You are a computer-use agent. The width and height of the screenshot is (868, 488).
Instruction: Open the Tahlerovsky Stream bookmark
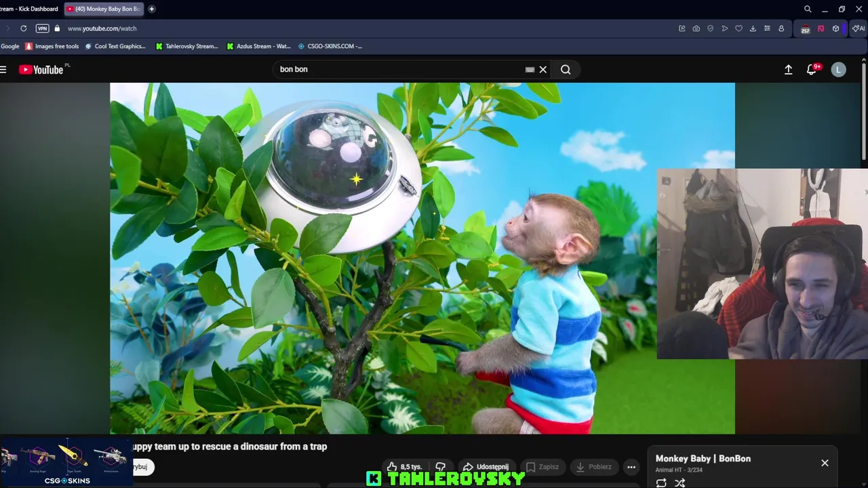pos(187,46)
